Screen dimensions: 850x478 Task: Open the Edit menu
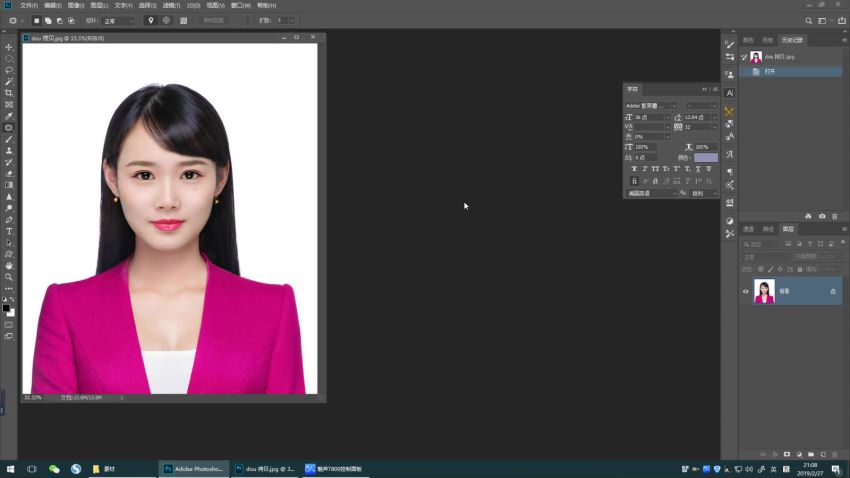pyautogui.click(x=53, y=5)
